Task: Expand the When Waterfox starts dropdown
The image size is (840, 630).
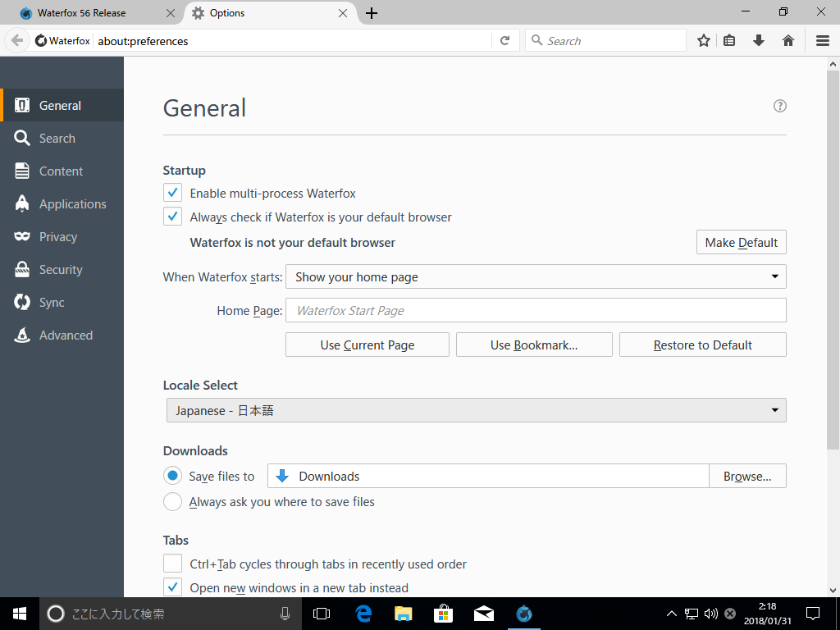Action: [x=536, y=277]
